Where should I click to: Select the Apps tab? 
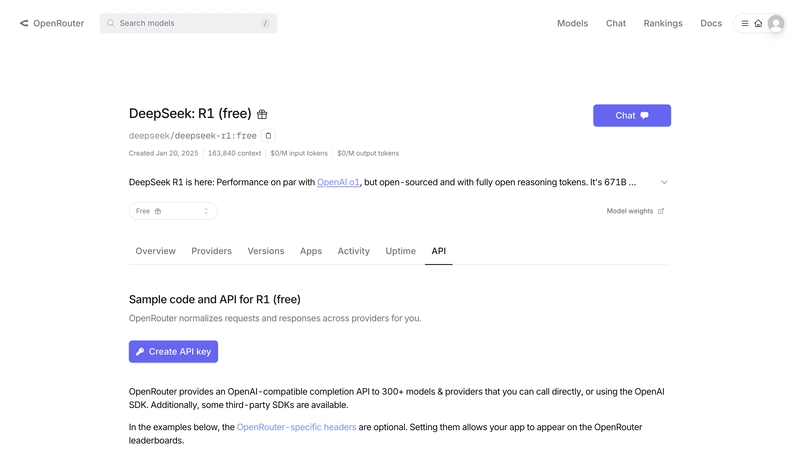pyautogui.click(x=311, y=251)
